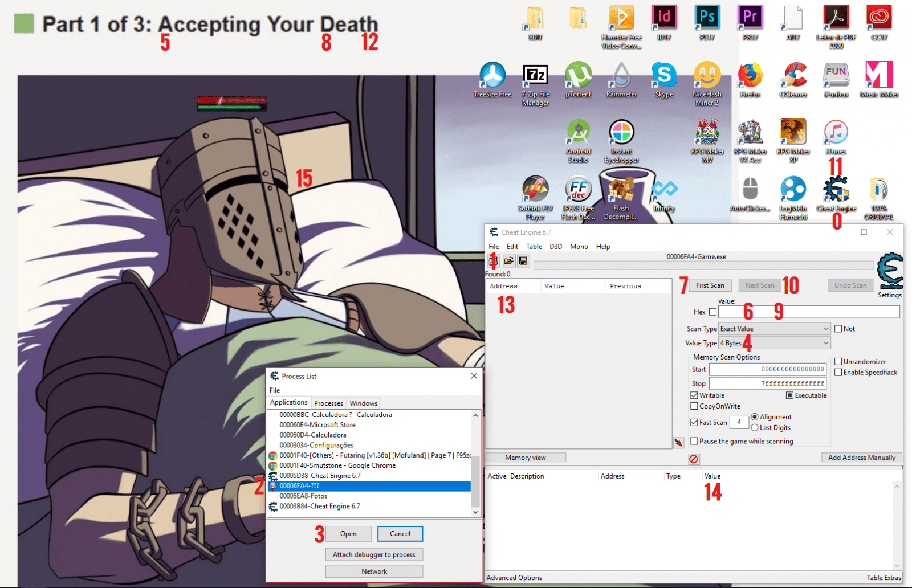
Task: Switch to the Processes tab in Process List
Action: (328, 403)
